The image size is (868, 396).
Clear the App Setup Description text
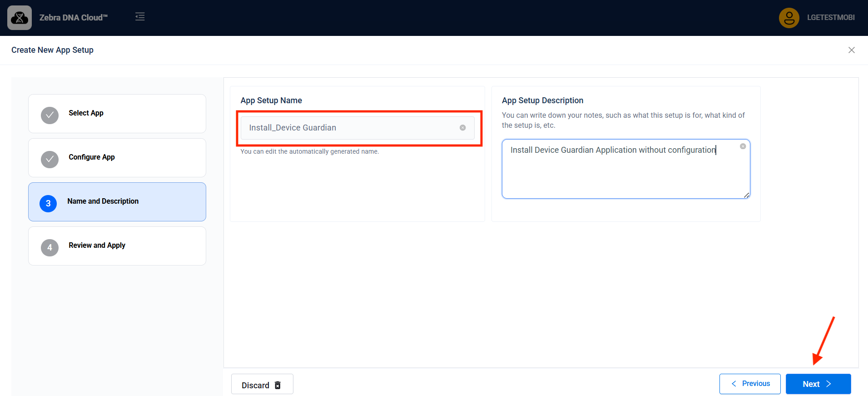pyautogui.click(x=743, y=146)
